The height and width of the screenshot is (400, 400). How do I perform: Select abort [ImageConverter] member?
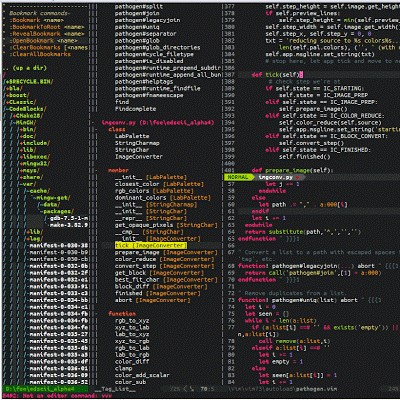152,300
